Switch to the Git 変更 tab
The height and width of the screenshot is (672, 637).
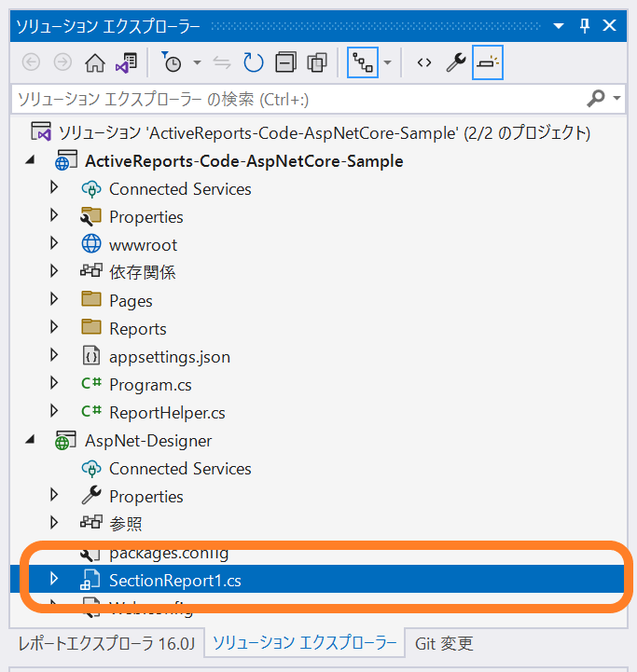(x=444, y=644)
